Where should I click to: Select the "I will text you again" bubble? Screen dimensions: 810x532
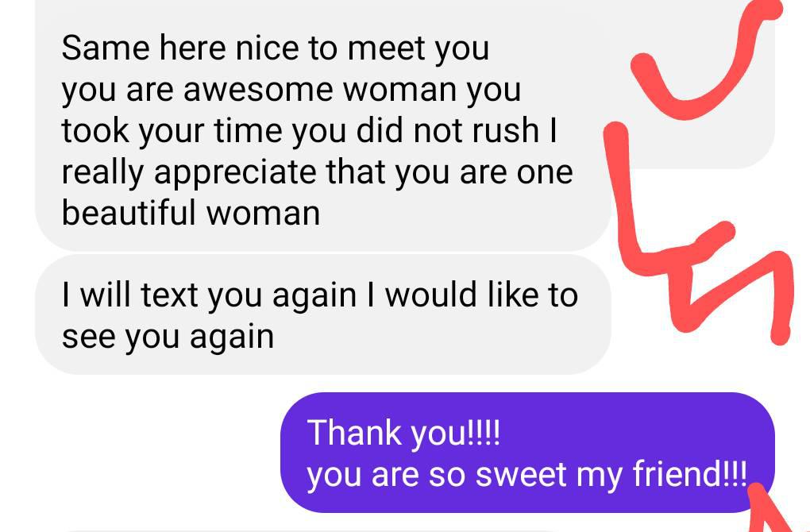point(323,314)
